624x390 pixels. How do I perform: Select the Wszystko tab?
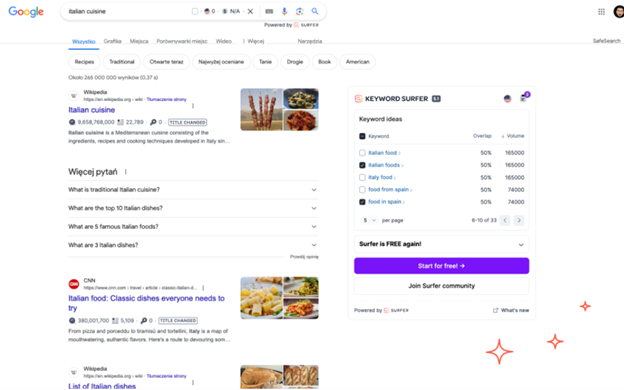84,41
